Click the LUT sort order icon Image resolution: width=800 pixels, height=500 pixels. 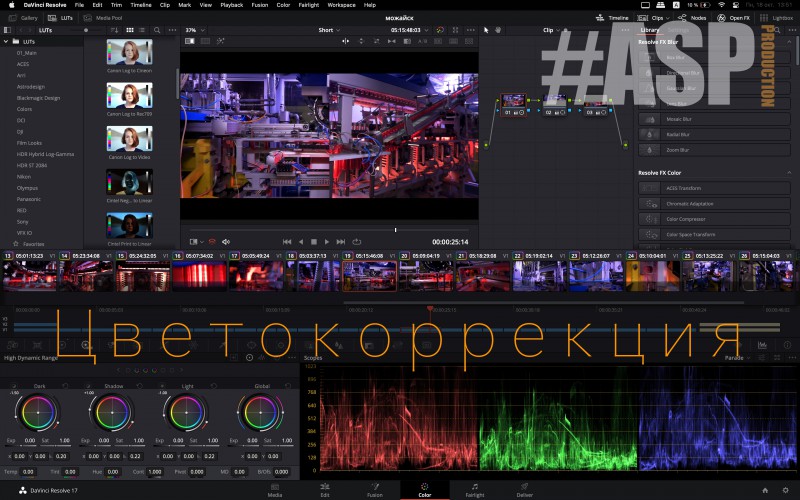(x=114, y=30)
